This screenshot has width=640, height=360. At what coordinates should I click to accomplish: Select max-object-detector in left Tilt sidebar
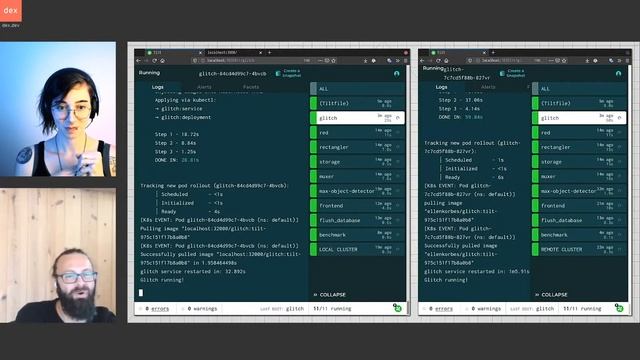358,191
